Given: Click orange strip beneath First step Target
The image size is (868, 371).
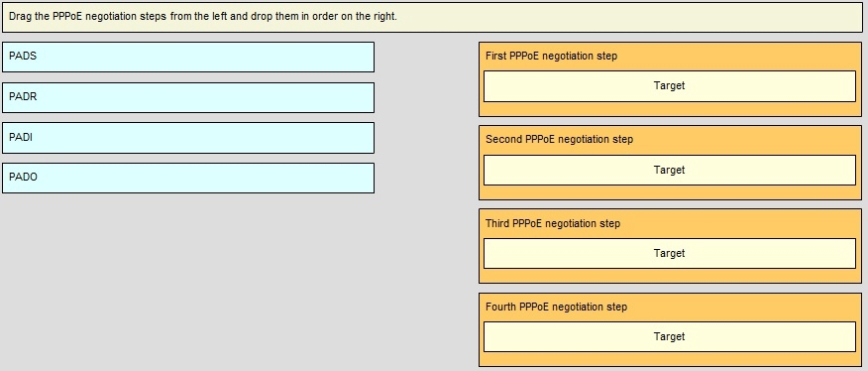Looking at the screenshot, I should coord(670,109).
